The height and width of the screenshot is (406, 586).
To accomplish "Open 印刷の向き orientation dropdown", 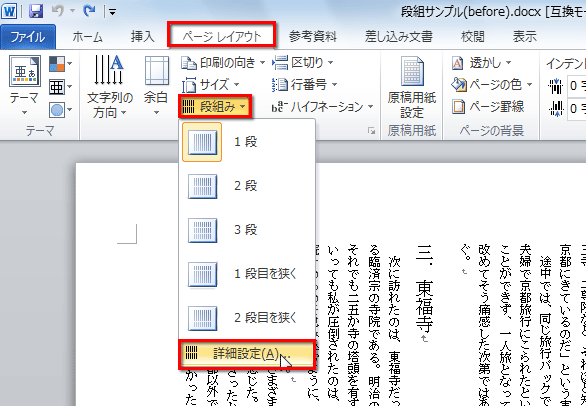I will click(x=223, y=63).
